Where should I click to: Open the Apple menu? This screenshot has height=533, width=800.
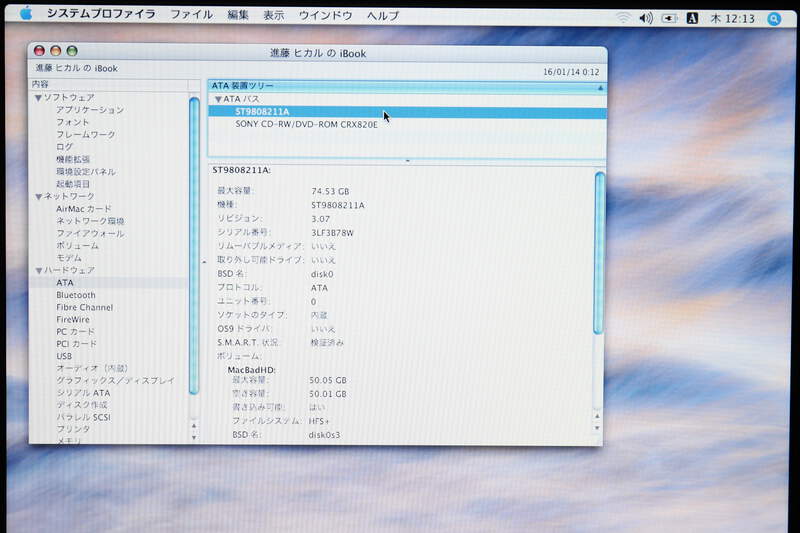coord(26,14)
